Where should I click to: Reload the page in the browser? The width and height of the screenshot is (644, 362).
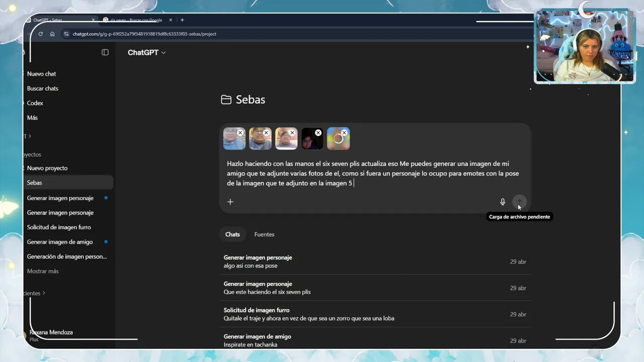[x=40, y=34]
